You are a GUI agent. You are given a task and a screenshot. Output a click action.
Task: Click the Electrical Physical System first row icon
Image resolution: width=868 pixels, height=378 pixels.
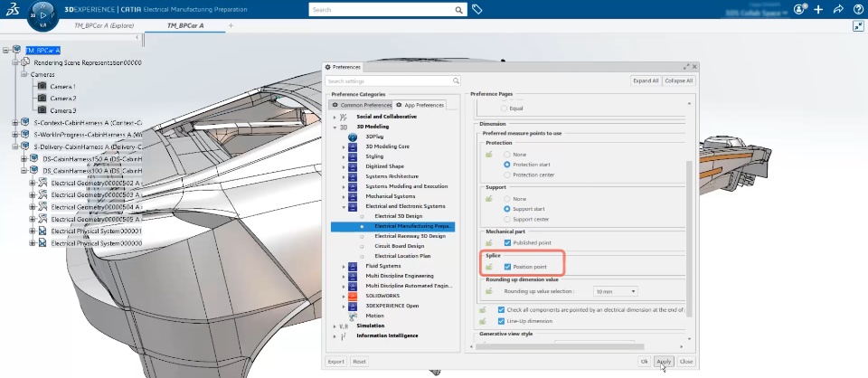tap(43, 231)
